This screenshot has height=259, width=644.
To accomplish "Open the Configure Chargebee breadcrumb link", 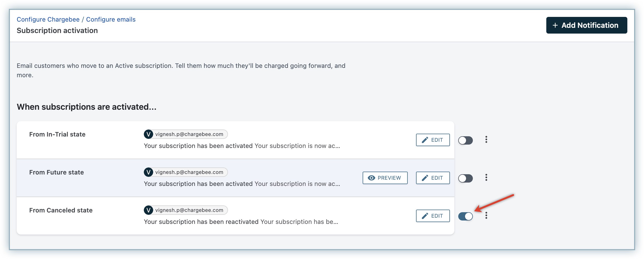I will pyautogui.click(x=48, y=20).
